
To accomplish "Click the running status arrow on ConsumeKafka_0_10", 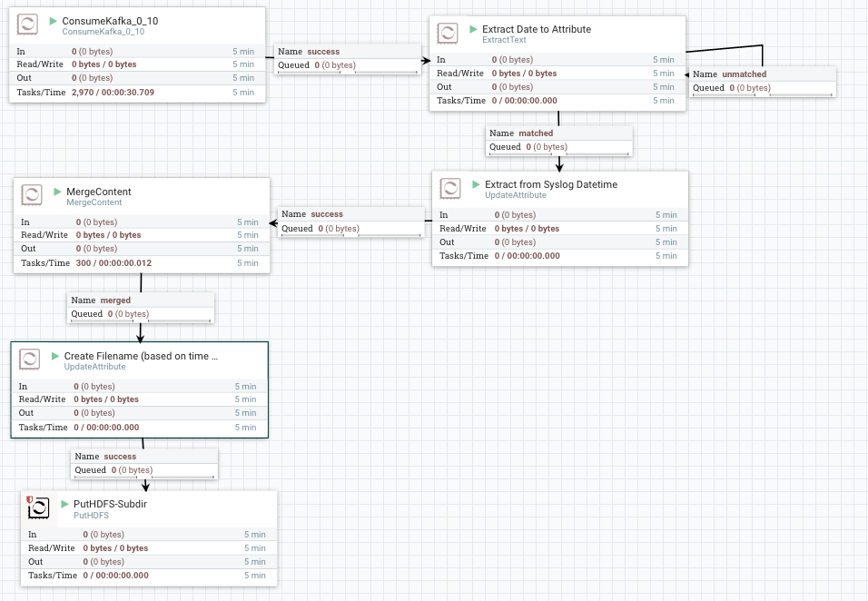I will point(53,20).
